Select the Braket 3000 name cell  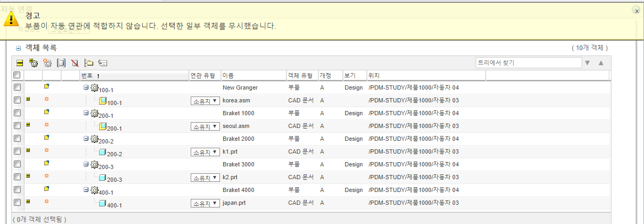click(238, 164)
